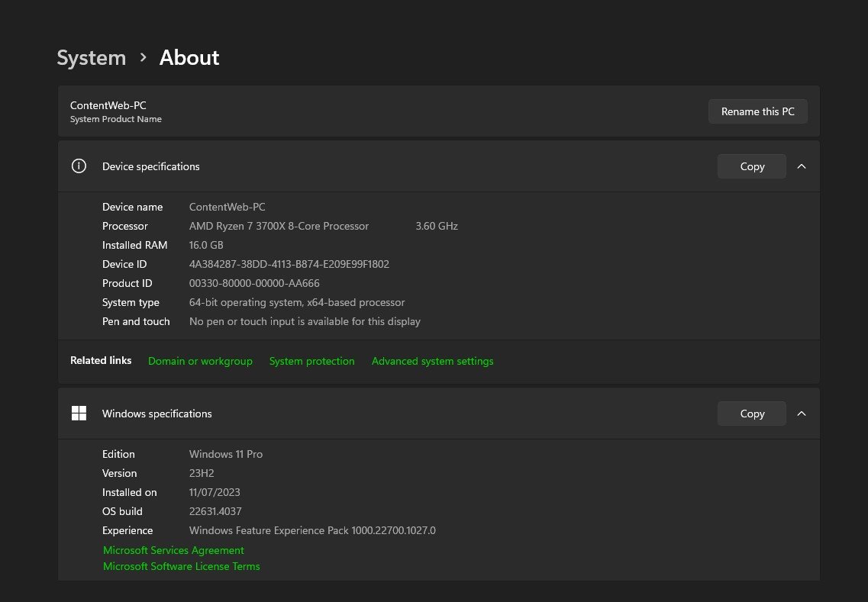The height and width of the screenshot is (602, 868).
Task: Click the ContentWeb-PC name at top
Action: 108,105
